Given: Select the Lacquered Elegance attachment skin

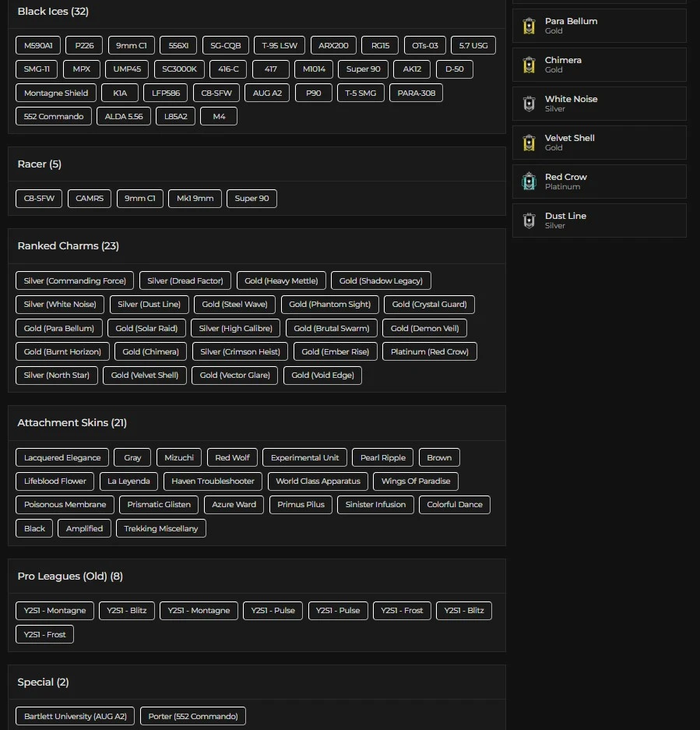Looking at the screenshot, I should click(62, 458).
